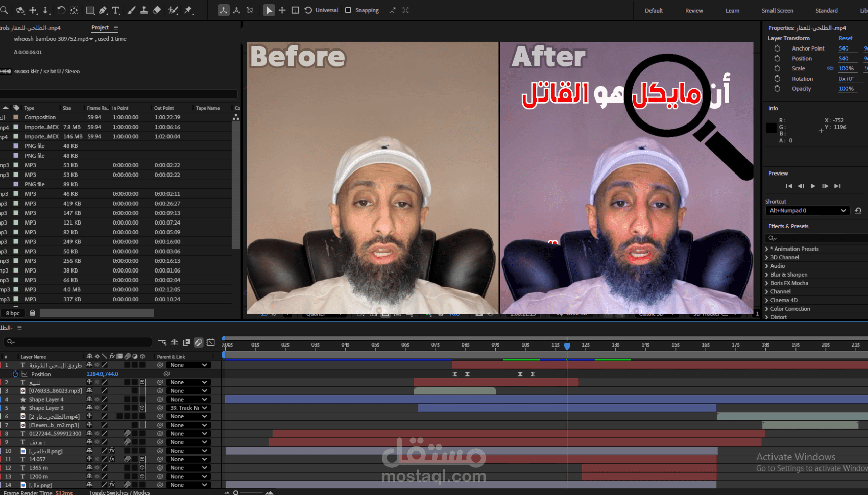Toggle motion blur for Shape Layer 4
This screenshot has width=868, height=495.
coord(128,399)
